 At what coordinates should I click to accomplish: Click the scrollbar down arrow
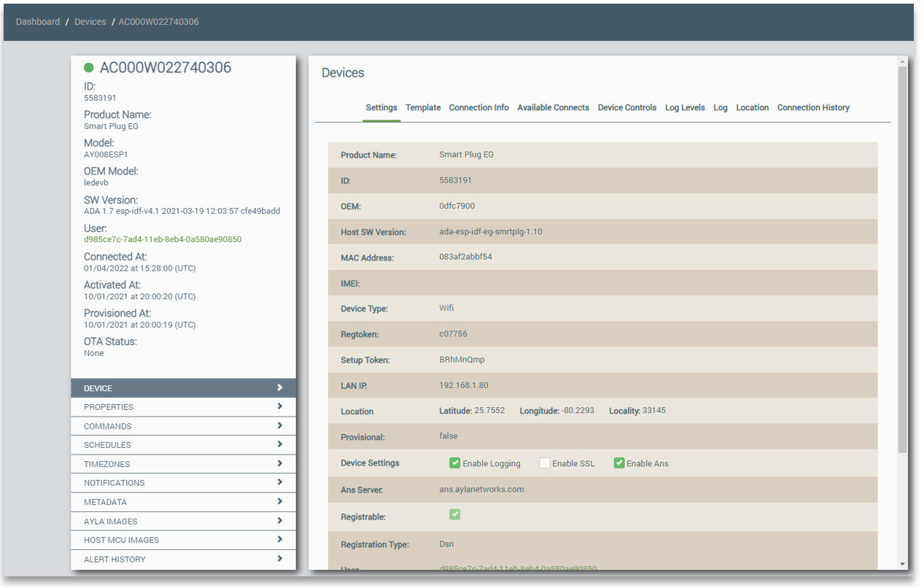tap(902, 564)
